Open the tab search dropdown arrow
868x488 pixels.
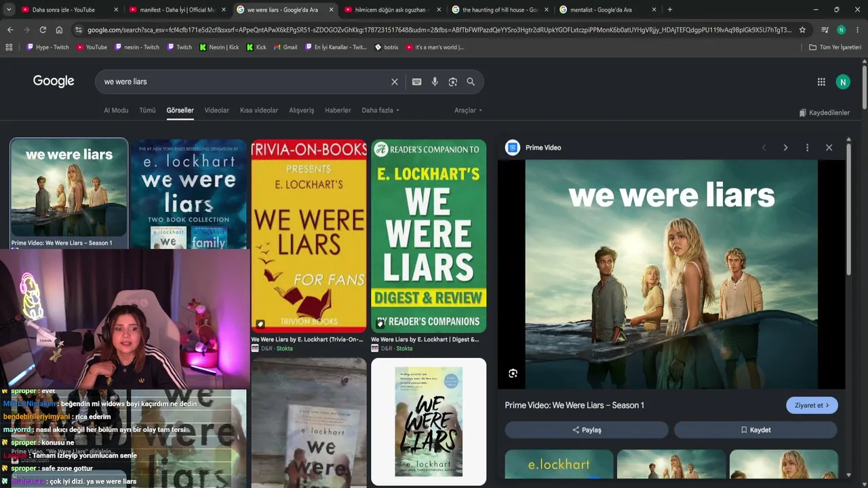click(x=9, y=9)
